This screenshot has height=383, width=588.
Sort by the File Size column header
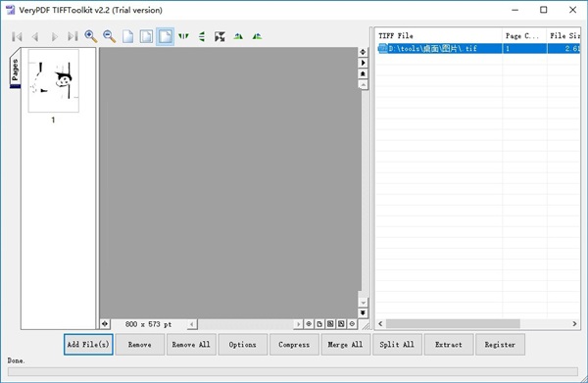coord(563,35)
